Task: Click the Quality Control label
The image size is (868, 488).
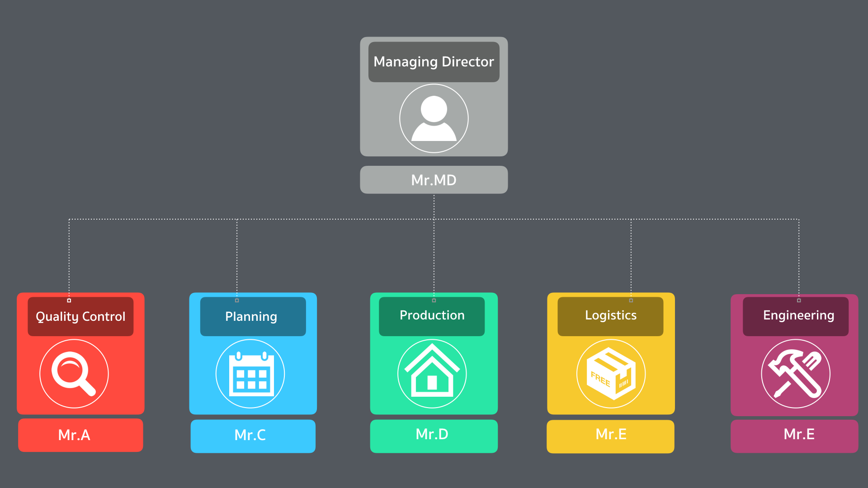Action: 80,317
